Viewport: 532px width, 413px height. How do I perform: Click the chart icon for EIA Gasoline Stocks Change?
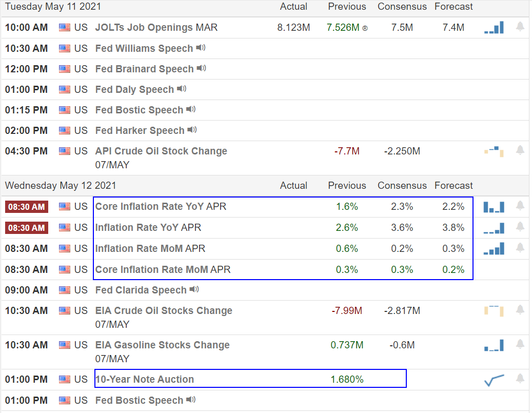(494, 345)
